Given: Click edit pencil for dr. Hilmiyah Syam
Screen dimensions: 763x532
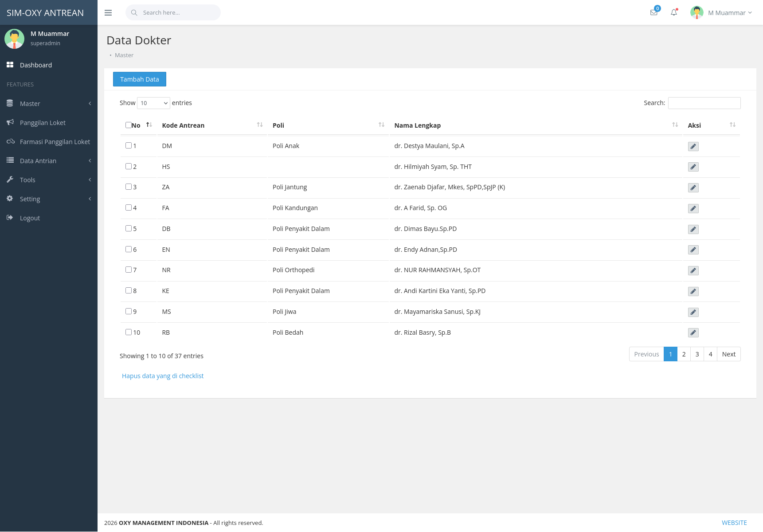Looking at the screenshot, I should point(693,167).
